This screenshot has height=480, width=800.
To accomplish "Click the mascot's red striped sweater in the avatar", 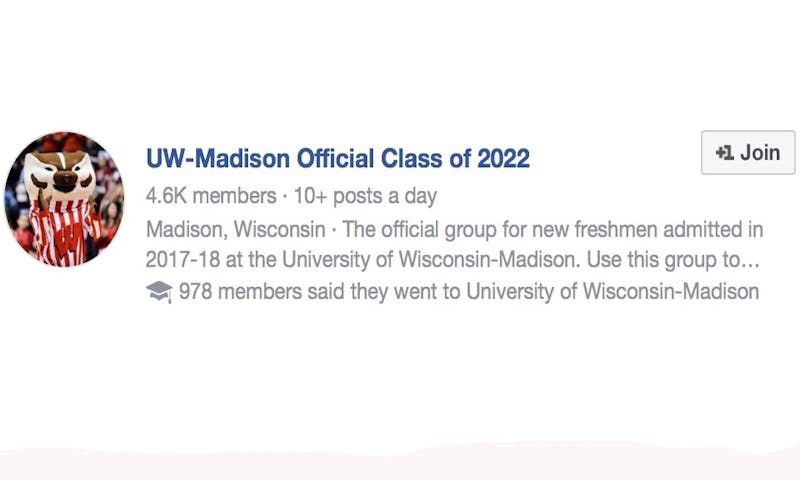I will click(64, 232).
